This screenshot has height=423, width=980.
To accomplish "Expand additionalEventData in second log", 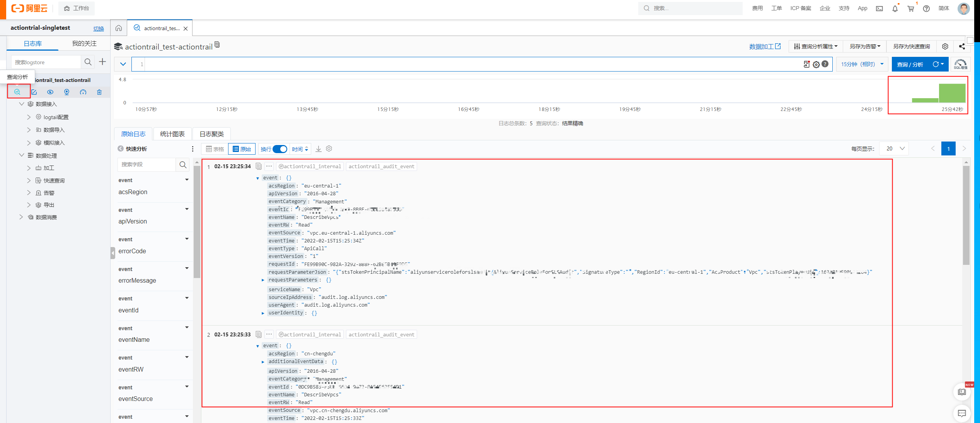I will tap(263, 362).
